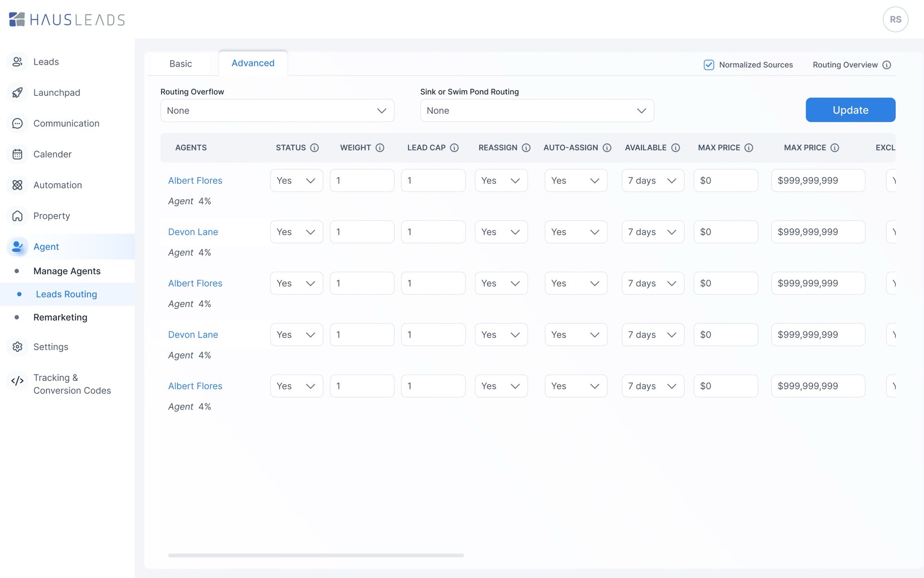
Task: Open the Sink or Swim Pond Routing dropdown
Action: [537, 111]
